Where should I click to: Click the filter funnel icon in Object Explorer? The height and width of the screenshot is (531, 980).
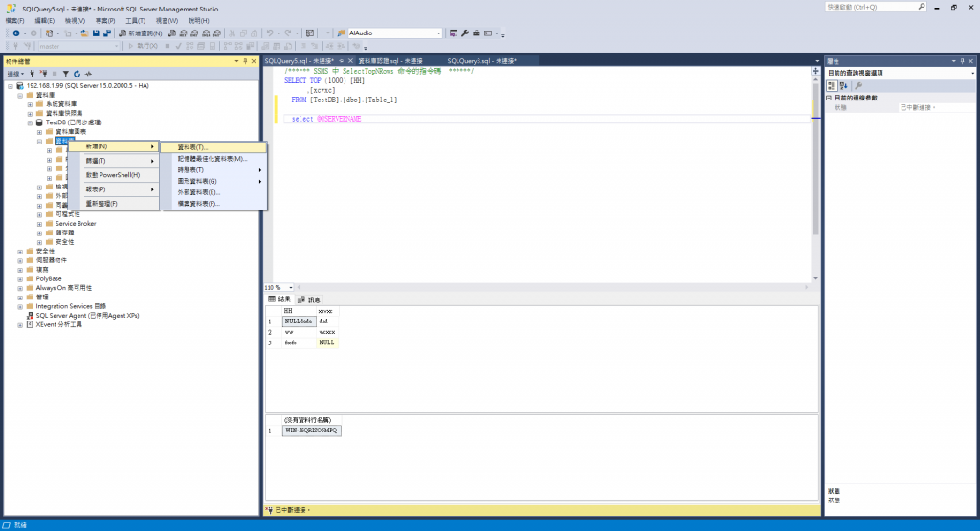tap(66, 74)
